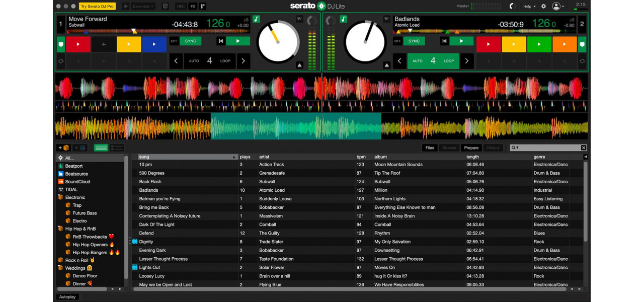Eject the track from deck 1
Screen dimensions: 644x302
(299, 65)
